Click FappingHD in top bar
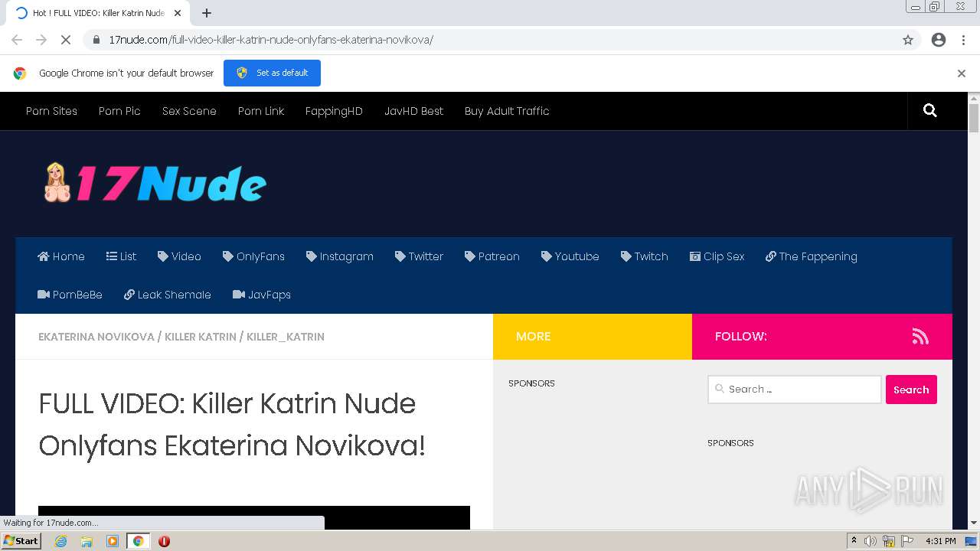980x551 pixels. 334,111
